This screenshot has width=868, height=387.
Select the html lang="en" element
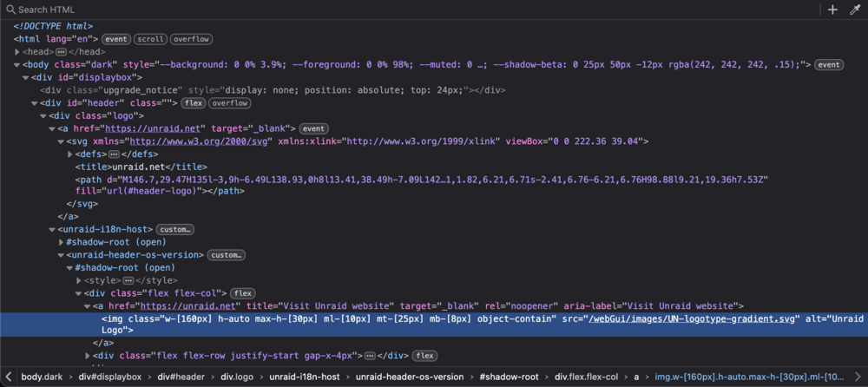pyautogui.click(x=56, y=39)
